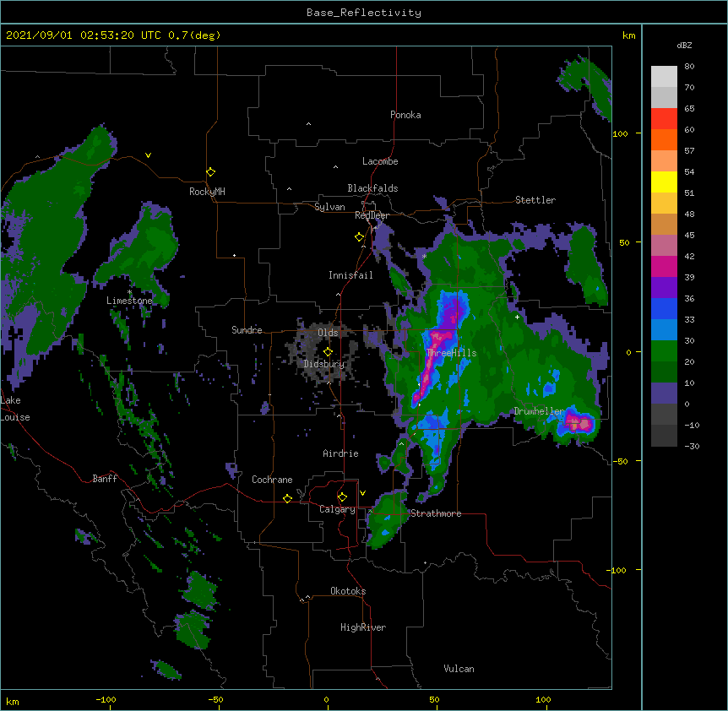This screenshot has height=711, width=728.
Task: Click the 100 tick on the right axis
Action: click(x=620, y=133)
